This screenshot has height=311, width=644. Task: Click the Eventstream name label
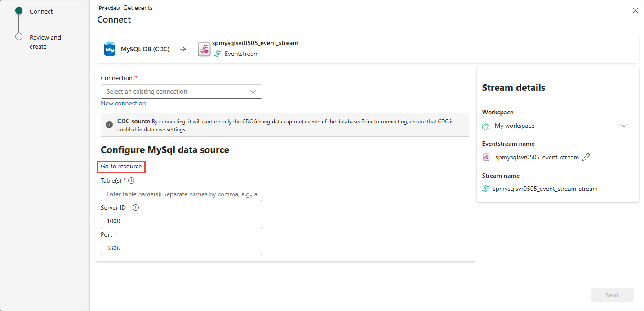pos(508,144)
